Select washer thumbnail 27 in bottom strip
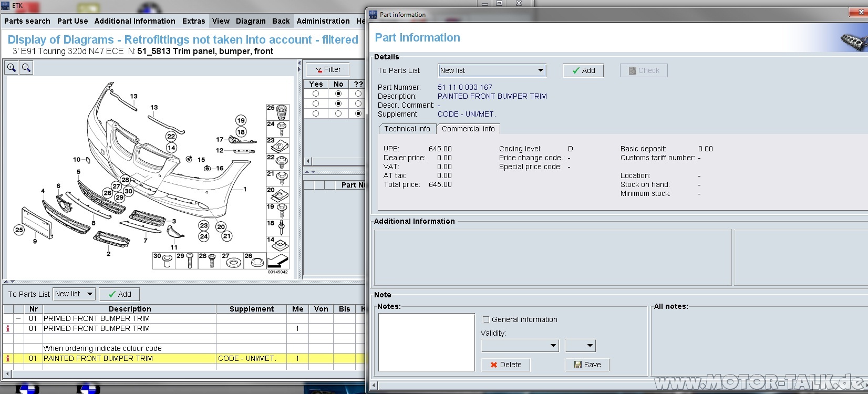 point(233,261)
